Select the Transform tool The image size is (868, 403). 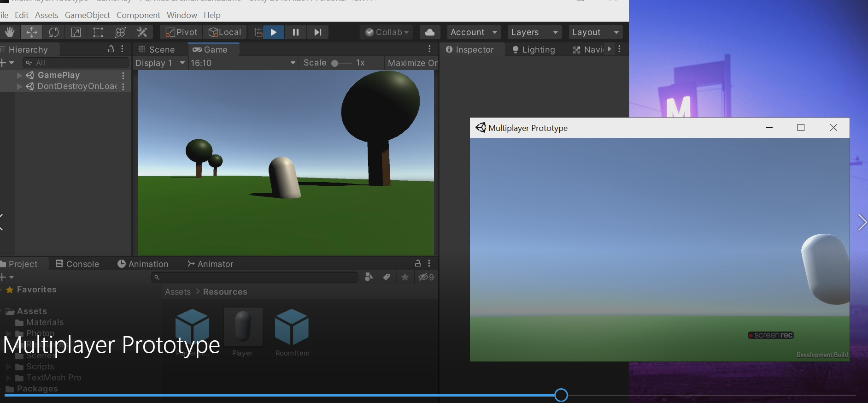(120, 32)
